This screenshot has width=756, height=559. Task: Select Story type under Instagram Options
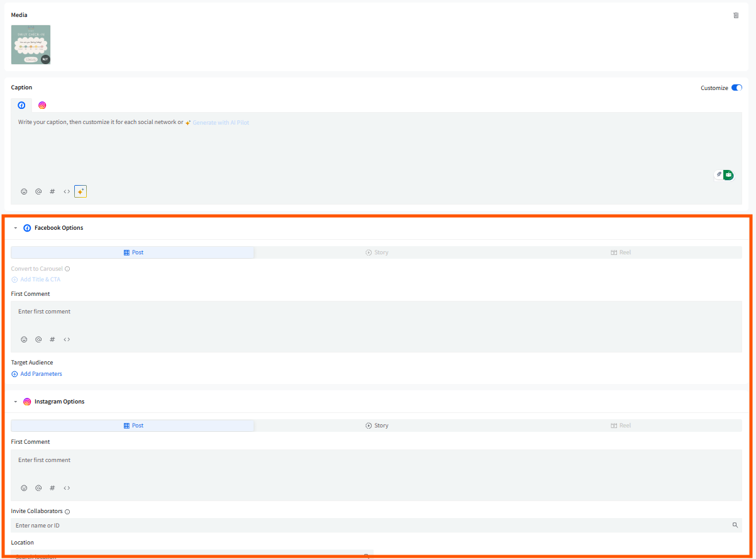coord(376,426)
